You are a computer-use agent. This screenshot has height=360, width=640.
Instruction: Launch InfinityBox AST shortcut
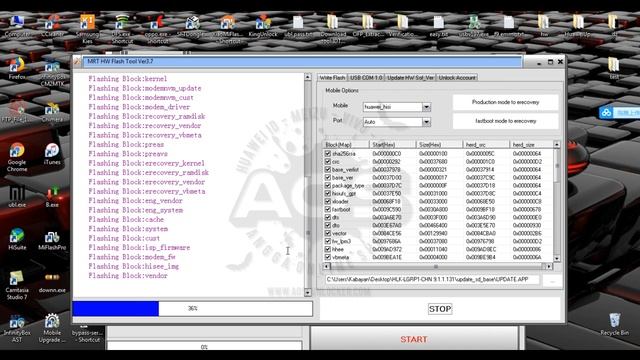click(x=17, y=328)
